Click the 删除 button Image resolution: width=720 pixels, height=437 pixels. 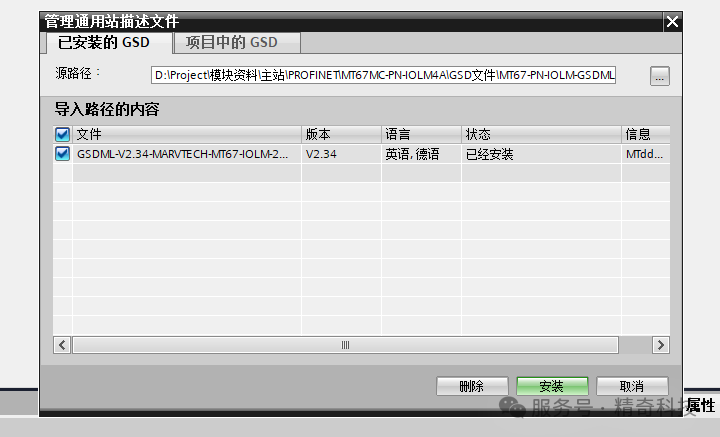[472, 386]
